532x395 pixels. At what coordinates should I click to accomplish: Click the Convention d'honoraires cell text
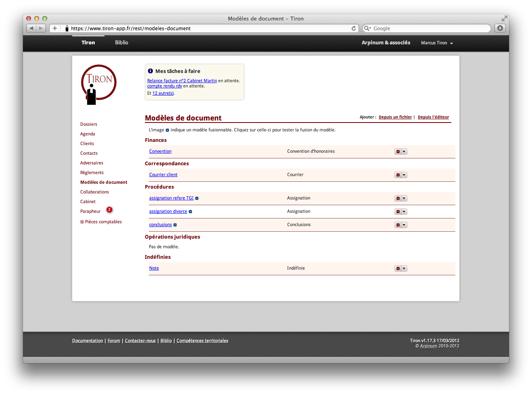coord(311,152)
